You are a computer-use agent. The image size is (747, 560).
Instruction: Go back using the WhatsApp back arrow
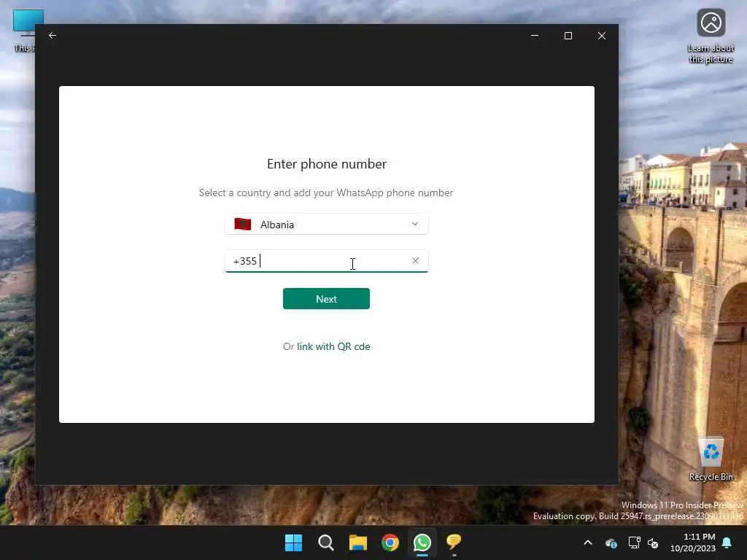click(x=53, y=35)
